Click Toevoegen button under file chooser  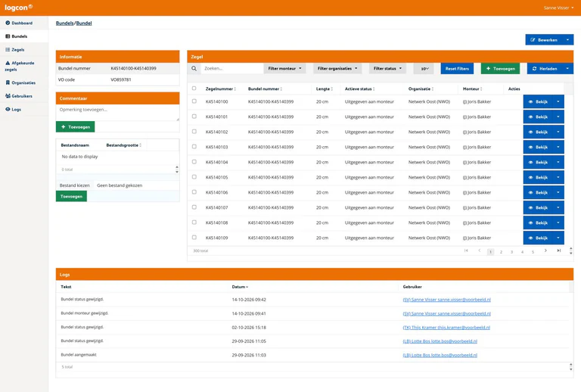[71, 196]
